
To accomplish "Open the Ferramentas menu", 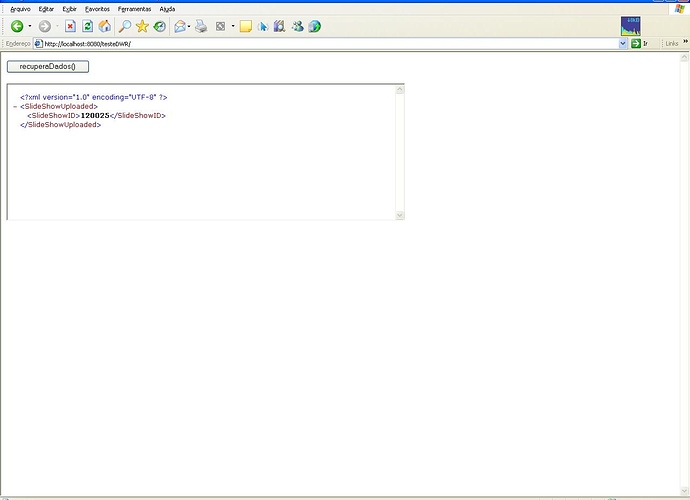I will [134, 9].
